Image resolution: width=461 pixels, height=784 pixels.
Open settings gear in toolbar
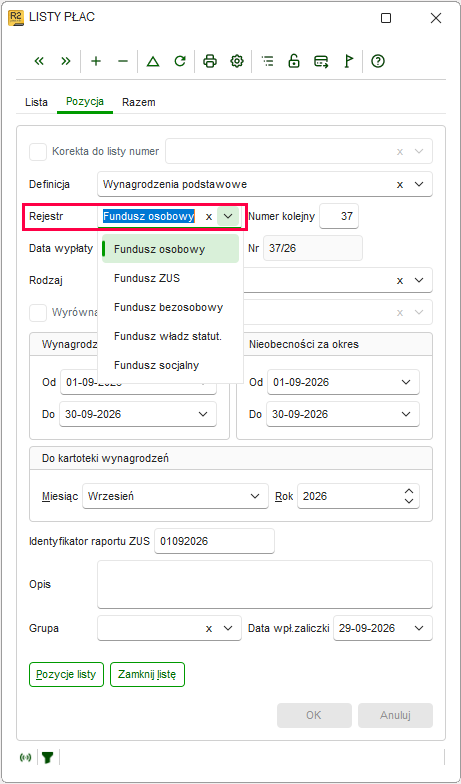[236, 61]
